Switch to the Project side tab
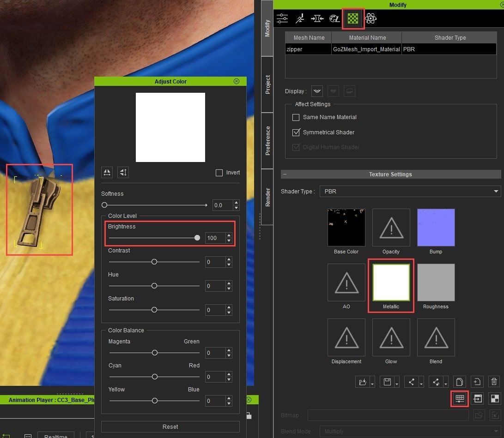 tap(267, 85)
